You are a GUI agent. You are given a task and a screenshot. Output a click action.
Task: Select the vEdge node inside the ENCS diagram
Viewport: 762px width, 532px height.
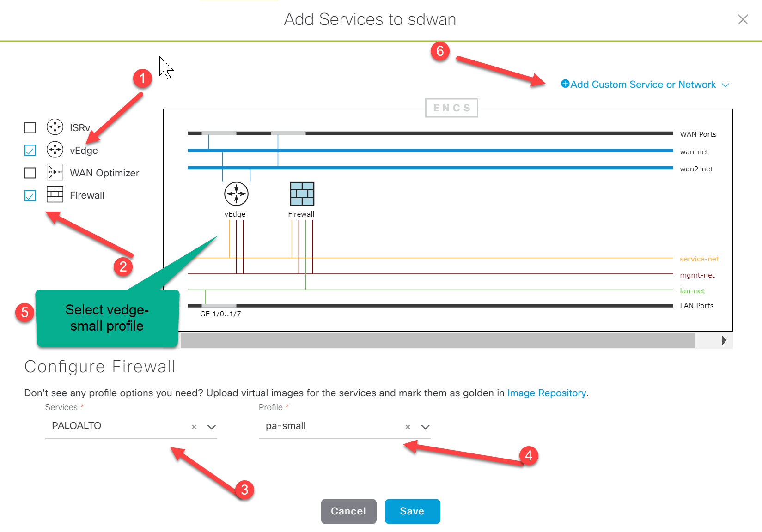coord(236,193)
